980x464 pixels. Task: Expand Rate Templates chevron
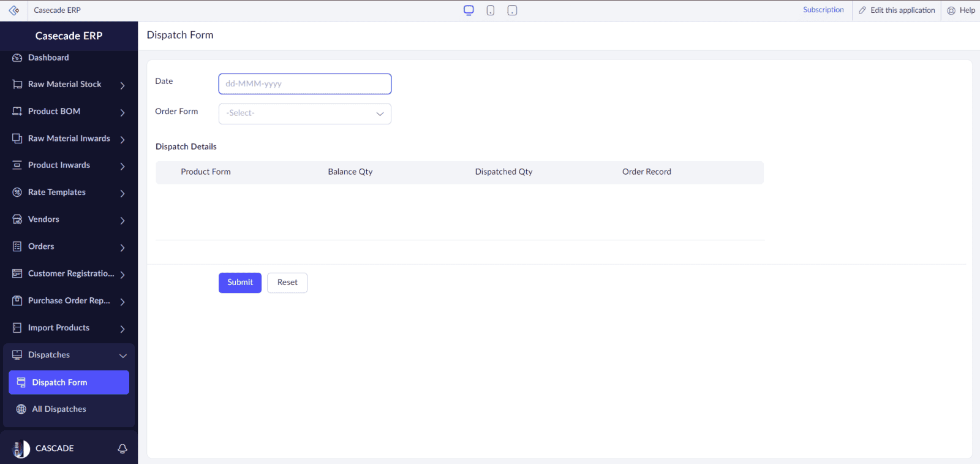pyautogui.click(x=123, y=194)
